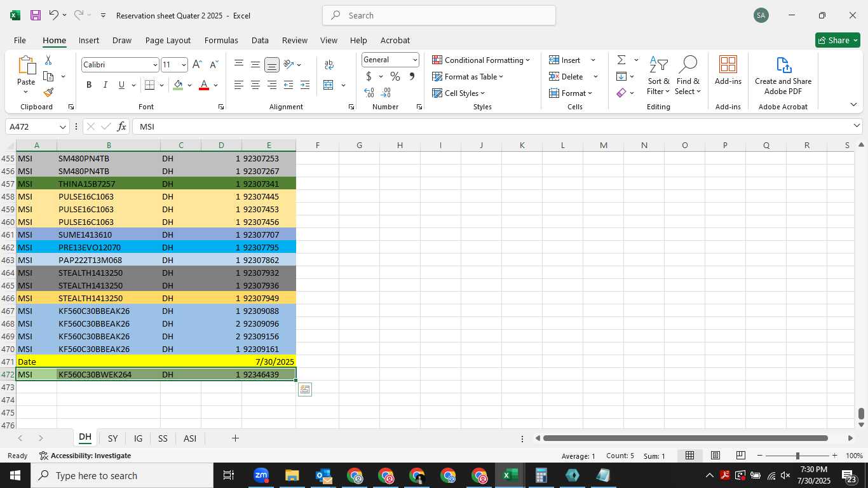Image resolution: width=868 pixels, height=488 pixels.
Task: Click the Fill down-arrow icon
Action: pos(621,76)
